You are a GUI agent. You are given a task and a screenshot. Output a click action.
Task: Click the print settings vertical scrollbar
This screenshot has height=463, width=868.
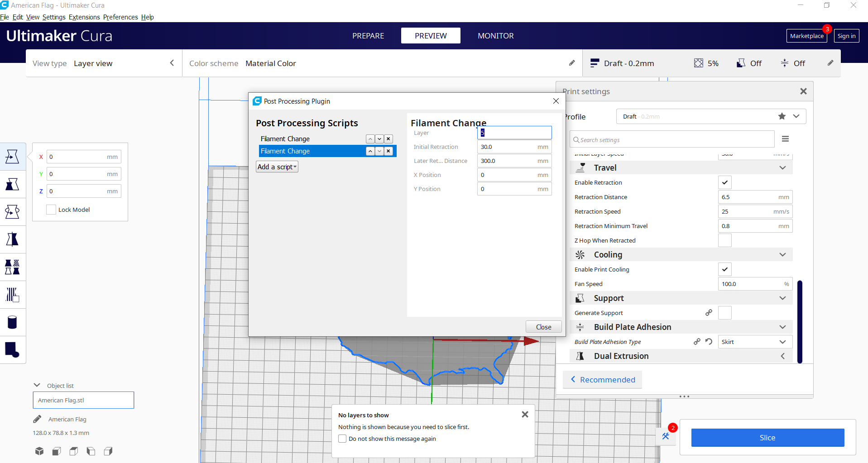[x=800, y=322]
